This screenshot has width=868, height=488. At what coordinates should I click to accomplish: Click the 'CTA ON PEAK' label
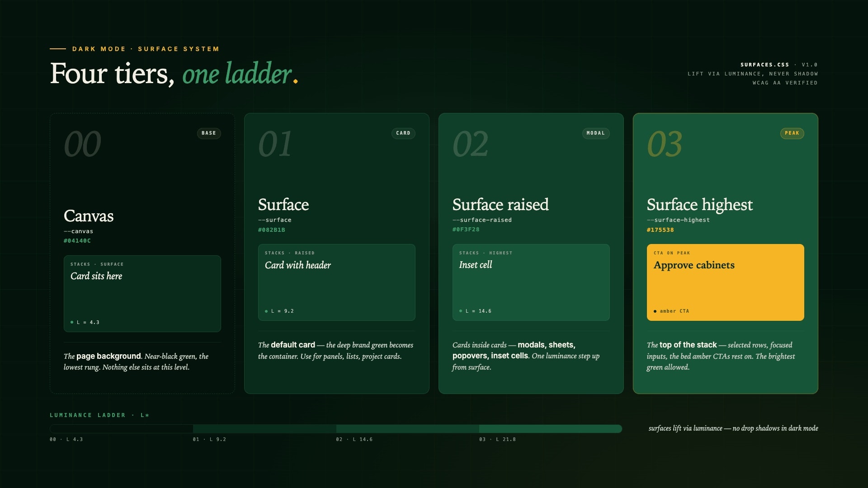(x=672, y=253)
